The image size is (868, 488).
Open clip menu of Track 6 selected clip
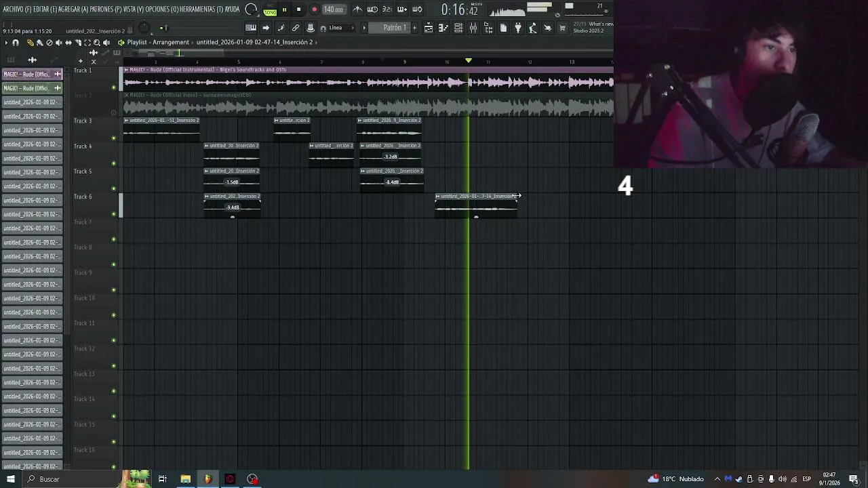tap(438, 196)
